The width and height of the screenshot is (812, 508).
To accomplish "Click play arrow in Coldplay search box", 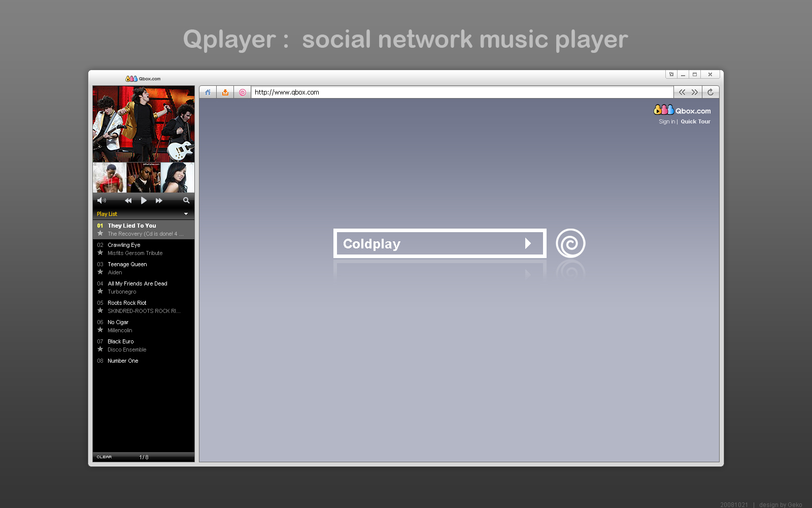I will (528, 243).
